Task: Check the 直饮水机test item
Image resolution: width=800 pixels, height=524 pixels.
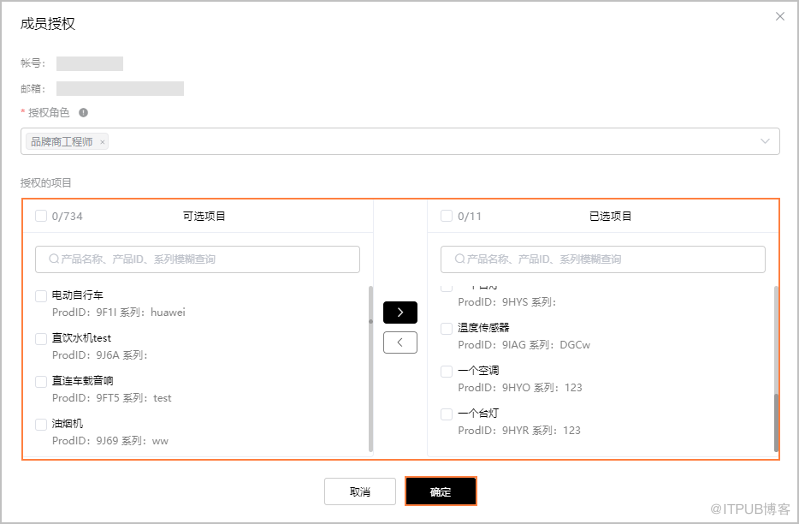Action: (41, 338)
